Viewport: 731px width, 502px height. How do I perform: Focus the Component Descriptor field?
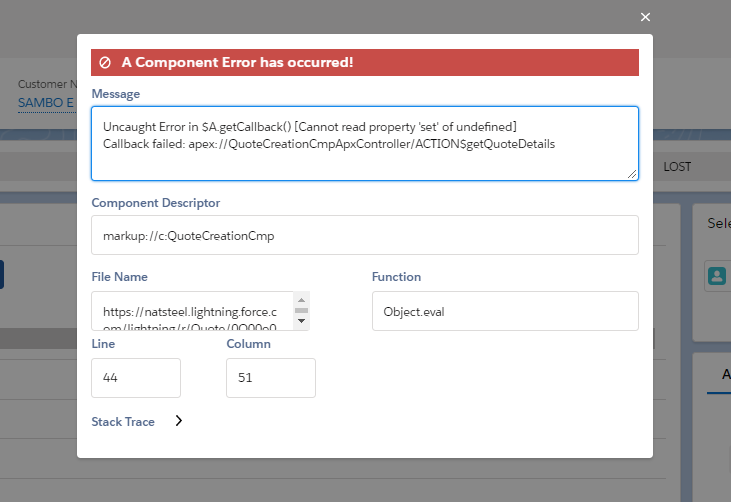coord(364,235)
